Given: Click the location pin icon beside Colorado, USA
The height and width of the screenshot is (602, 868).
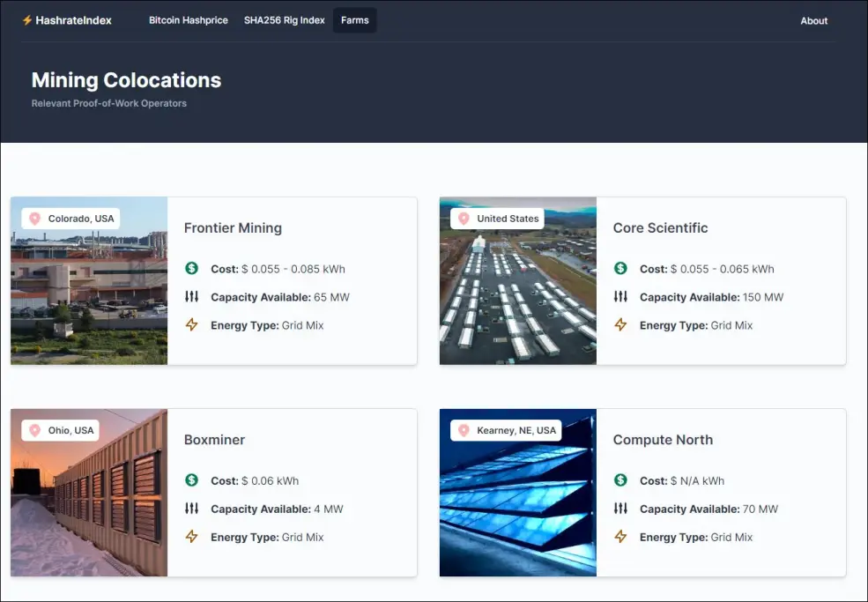Looking at the screenshot, I should 35,219.
